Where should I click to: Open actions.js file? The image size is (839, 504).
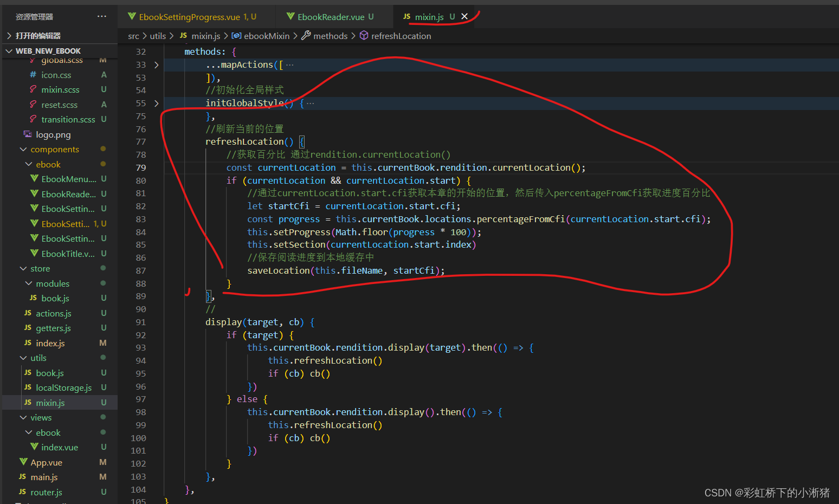click(54, 313)
